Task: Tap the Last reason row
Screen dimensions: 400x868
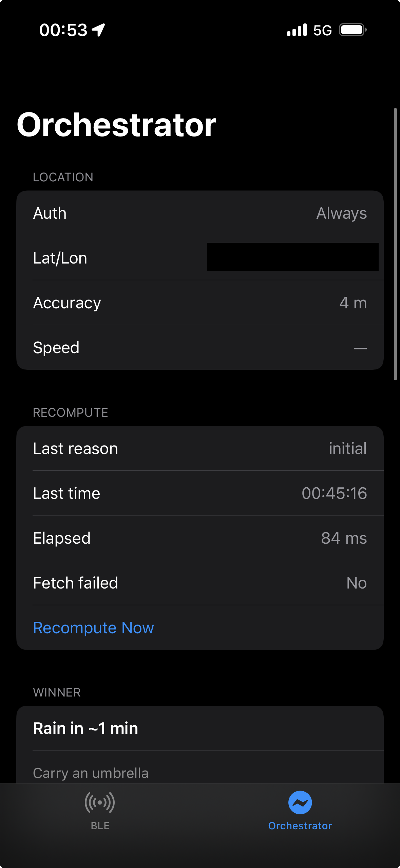Action: pos(200,448)
